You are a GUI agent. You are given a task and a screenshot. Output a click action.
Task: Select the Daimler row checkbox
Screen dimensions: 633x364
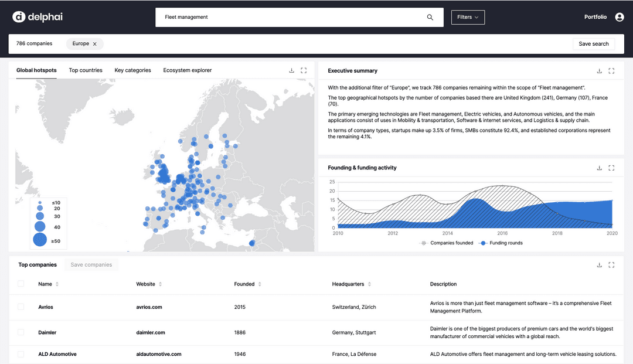tap(21, 332)
